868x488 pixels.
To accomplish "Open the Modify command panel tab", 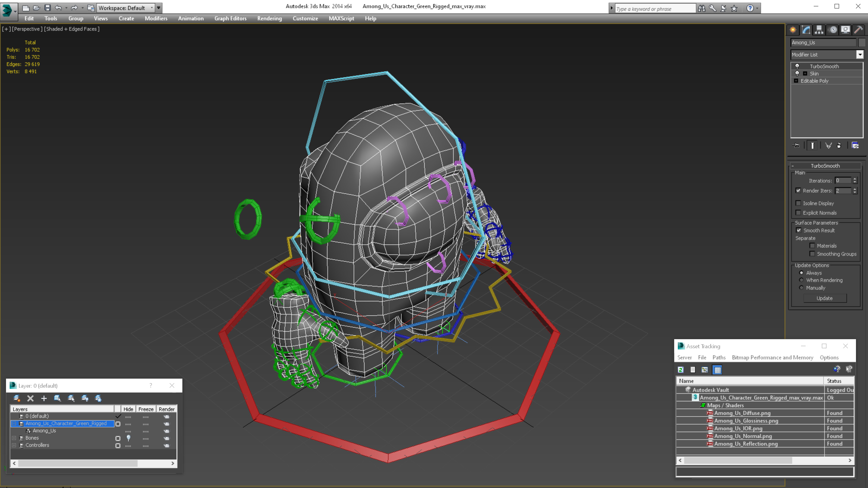I will [806, 30].
